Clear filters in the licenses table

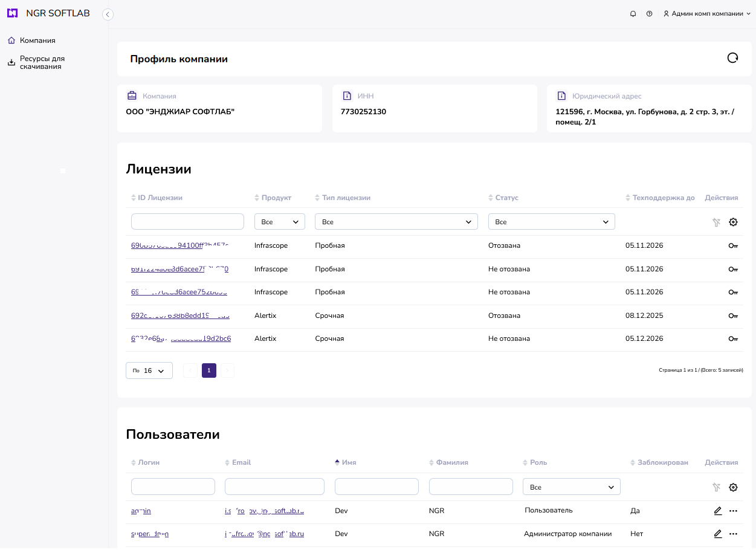point(716,222)
